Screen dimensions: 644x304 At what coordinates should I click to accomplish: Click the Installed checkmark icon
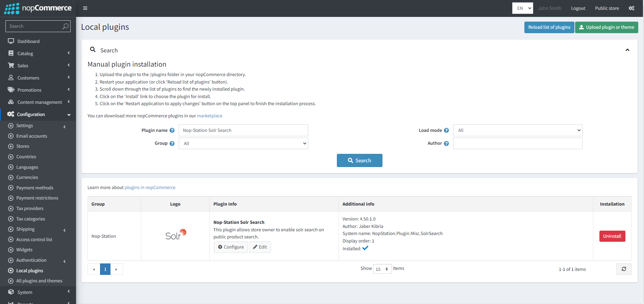point(365,248)
